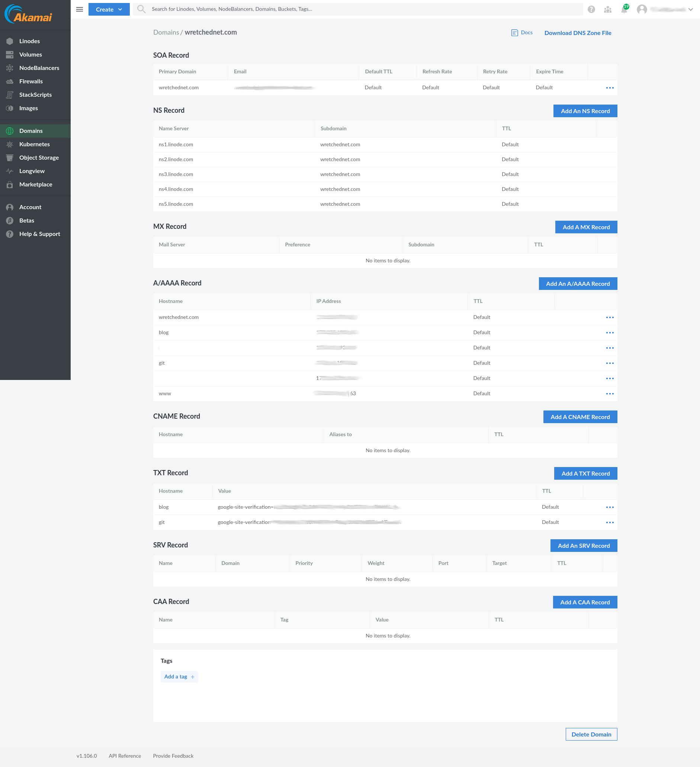Click the Docs document icon
The image size is (700, 767).
pyautogui.click(x=514, y=33)
